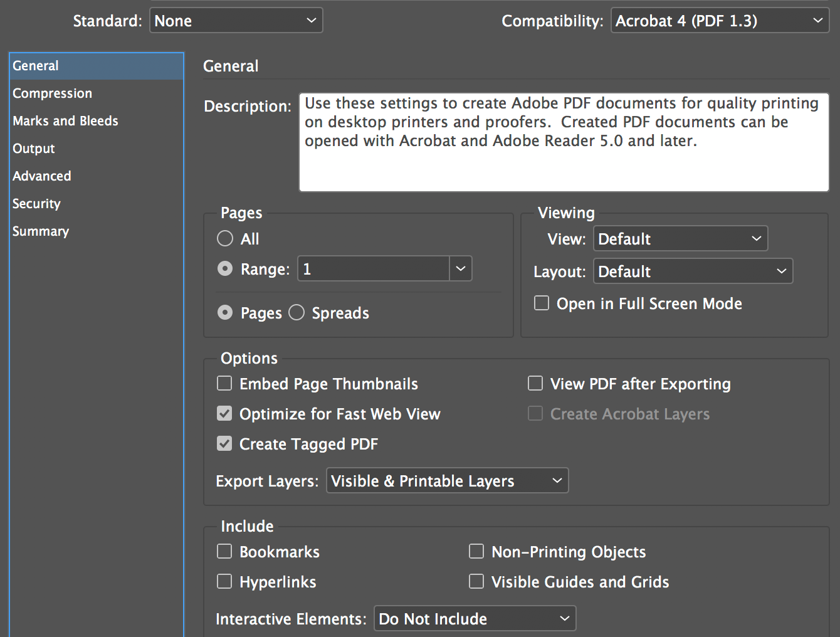View the Summary section

[97, 231]
